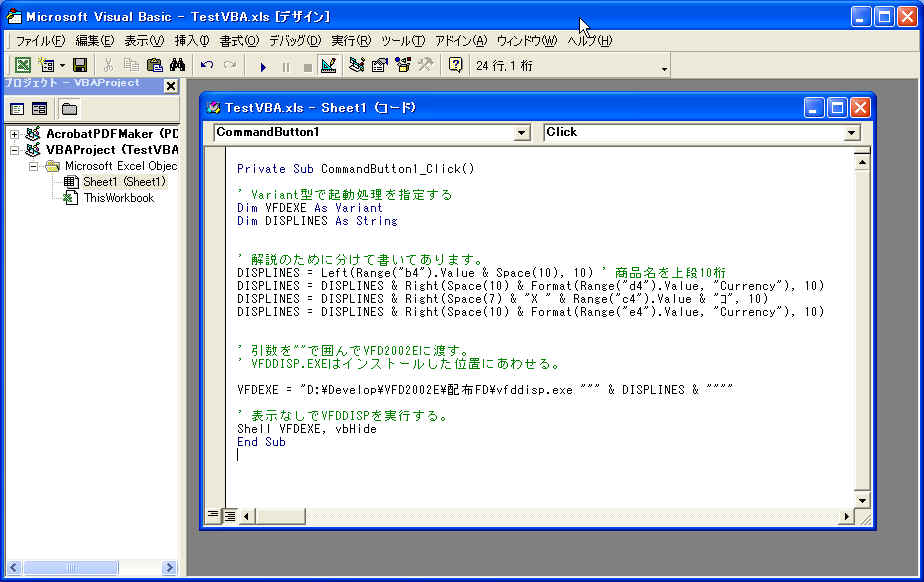Open the ウィンドウ(W) menu

tap(526, 41)
